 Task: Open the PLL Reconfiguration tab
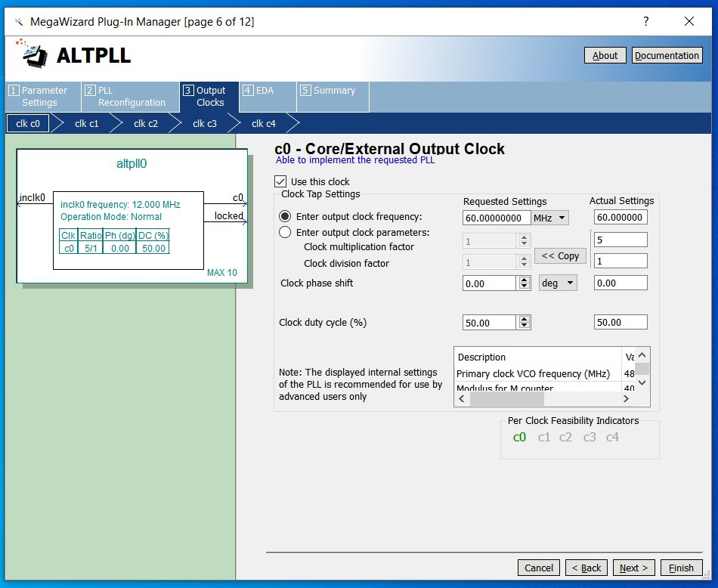131,97
